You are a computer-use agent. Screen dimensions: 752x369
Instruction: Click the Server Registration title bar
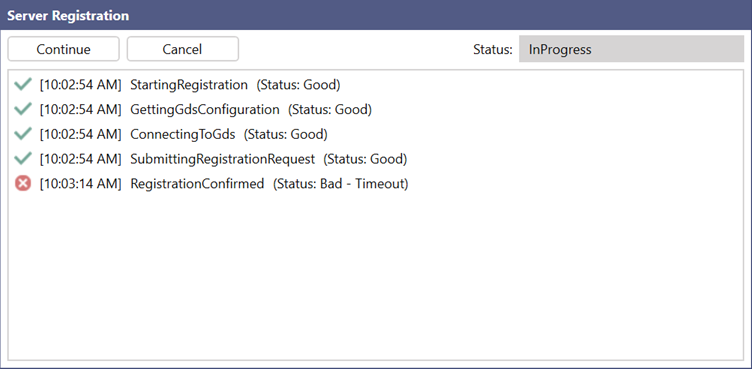coord(376,15)
